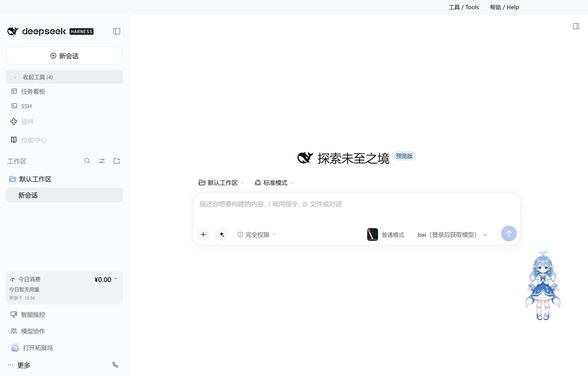
Task: Click the phone call icon
Action: 115,365
